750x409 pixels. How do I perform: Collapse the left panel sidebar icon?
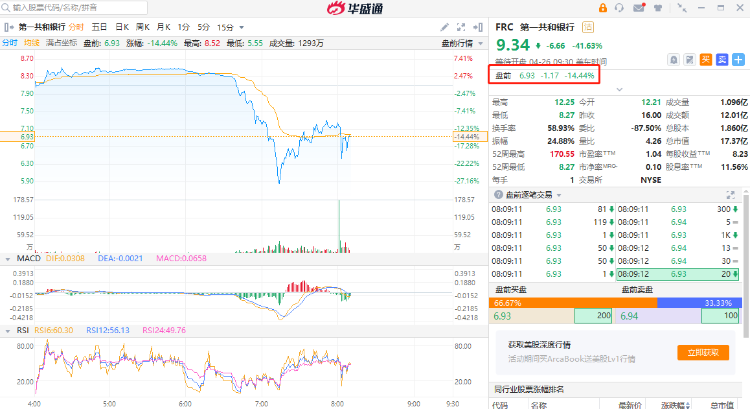(x=9, y=27)
